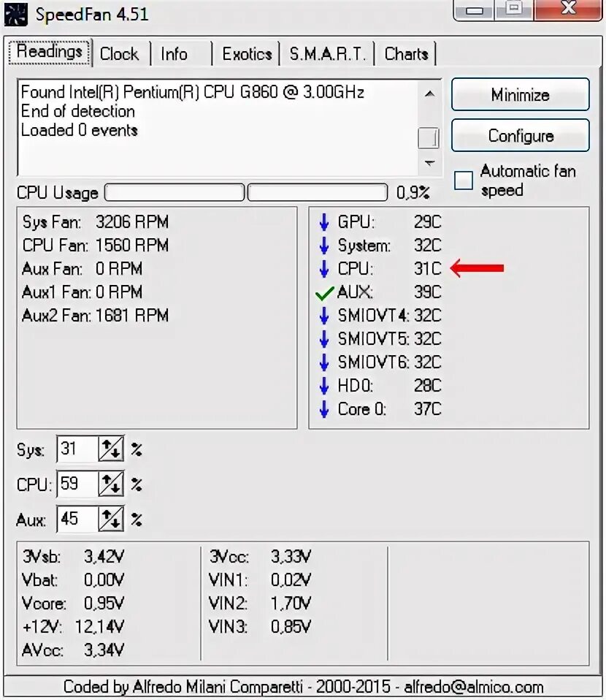Close the SpeedFan window
606x700 pixels.
point(568,9)
